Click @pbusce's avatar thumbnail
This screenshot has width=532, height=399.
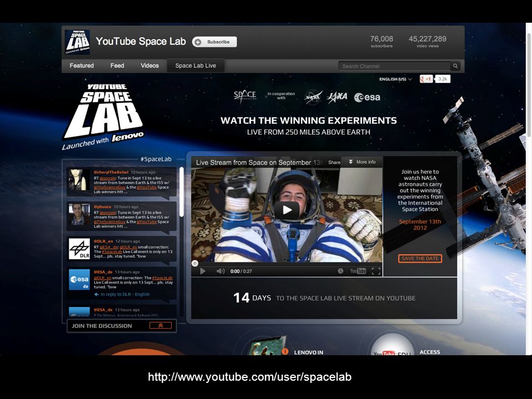tap(79, 214)
